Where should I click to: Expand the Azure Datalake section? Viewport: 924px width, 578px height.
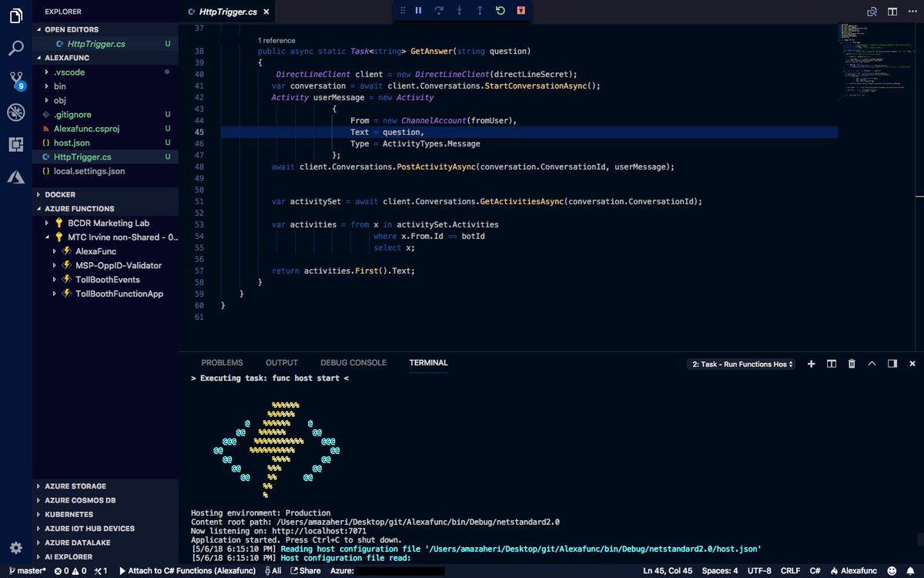coord(105,543)
